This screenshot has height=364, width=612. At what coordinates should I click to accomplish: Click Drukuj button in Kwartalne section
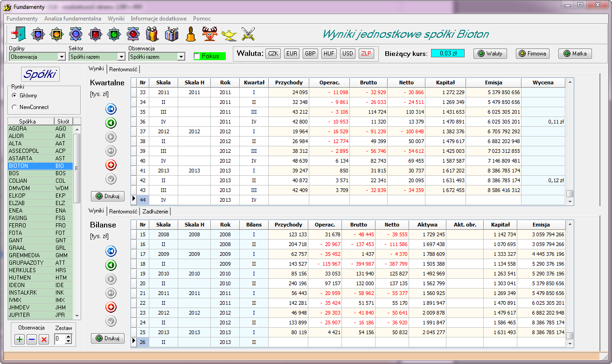coord(108,196)
